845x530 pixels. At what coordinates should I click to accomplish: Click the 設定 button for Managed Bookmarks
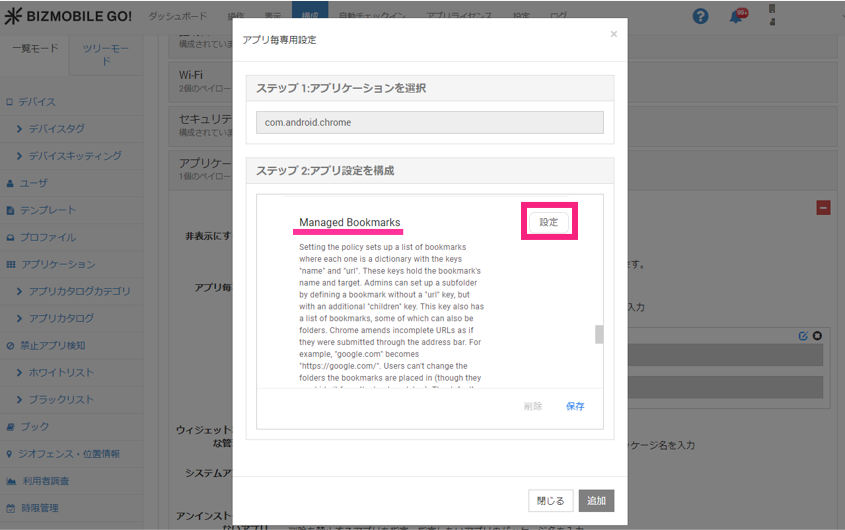[549, 222]
